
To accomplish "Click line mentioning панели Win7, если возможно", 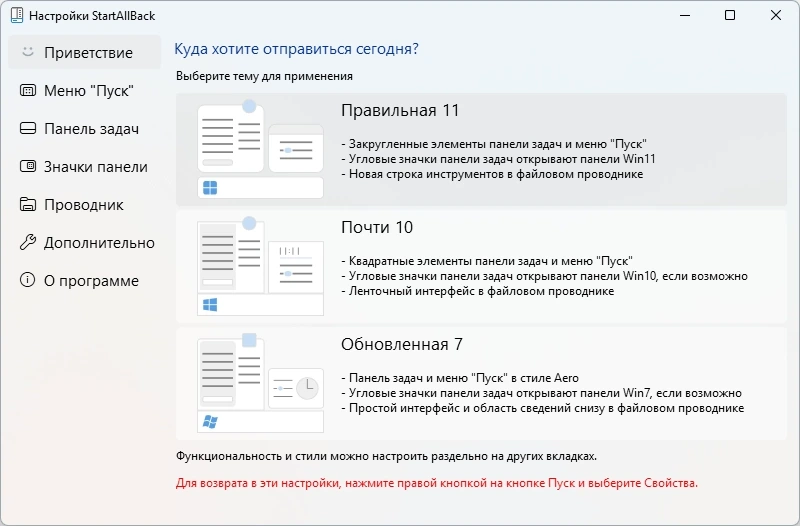I will [541, 393].
